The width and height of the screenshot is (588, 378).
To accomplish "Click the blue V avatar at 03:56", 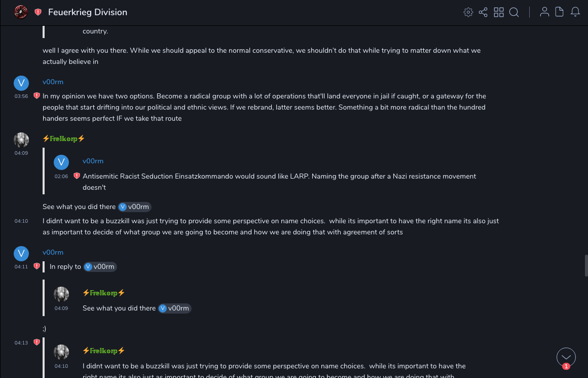I will [21, 83].
